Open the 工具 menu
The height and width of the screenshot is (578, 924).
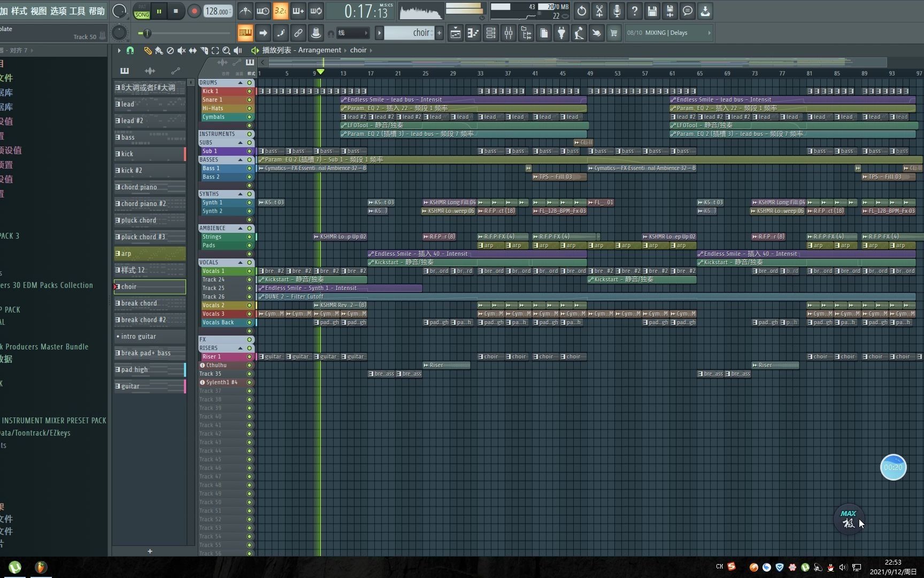click(x=78, y=11)
